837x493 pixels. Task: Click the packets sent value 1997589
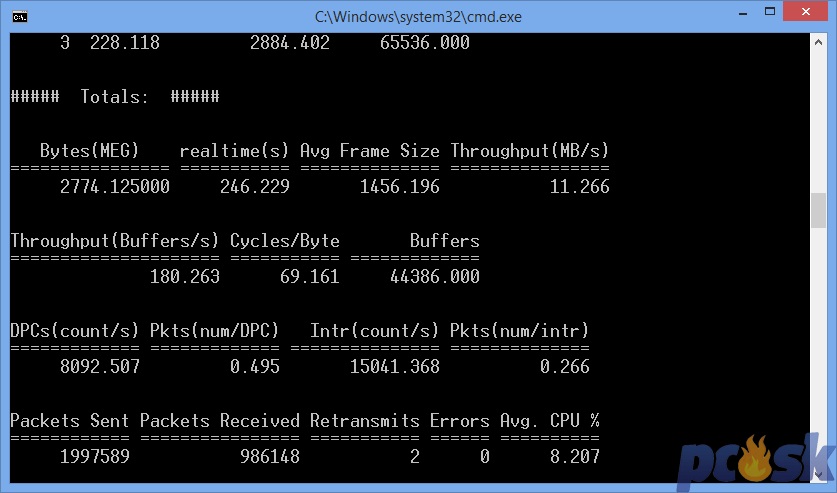(94, 457)
